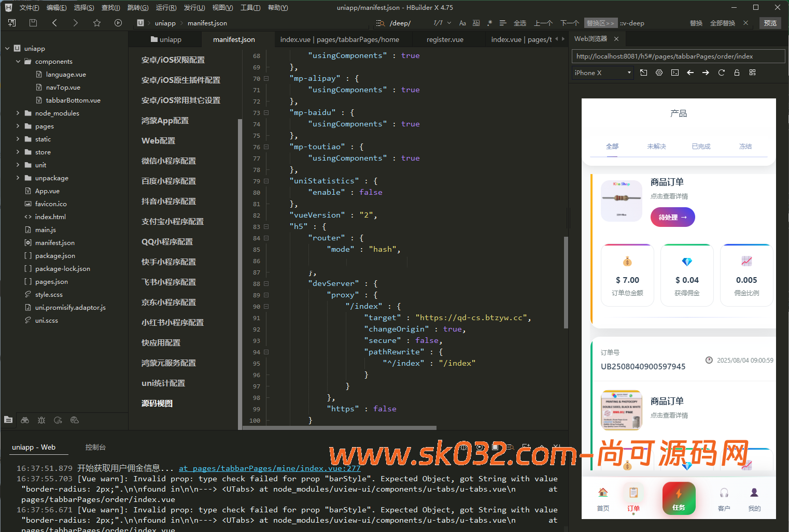Refresh the built-in web browser

click(x=721, y=73)
